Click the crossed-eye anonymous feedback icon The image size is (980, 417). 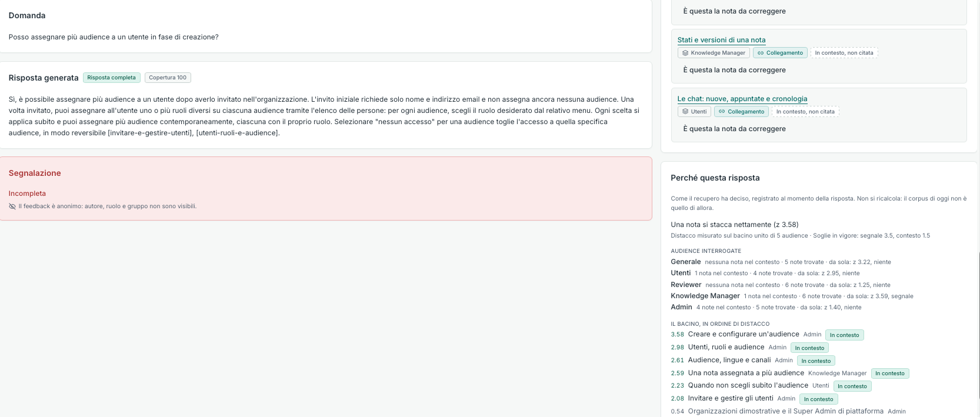click(x=12, y=206)
